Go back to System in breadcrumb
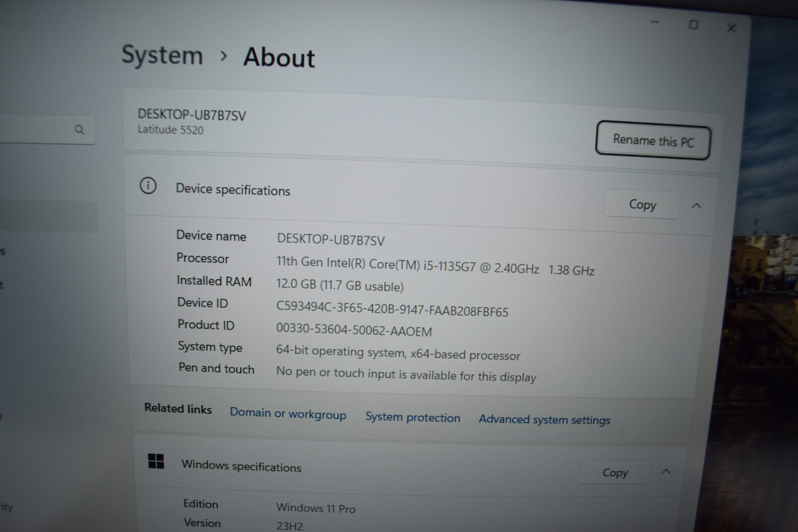798x532 pixels. point(162,55)
